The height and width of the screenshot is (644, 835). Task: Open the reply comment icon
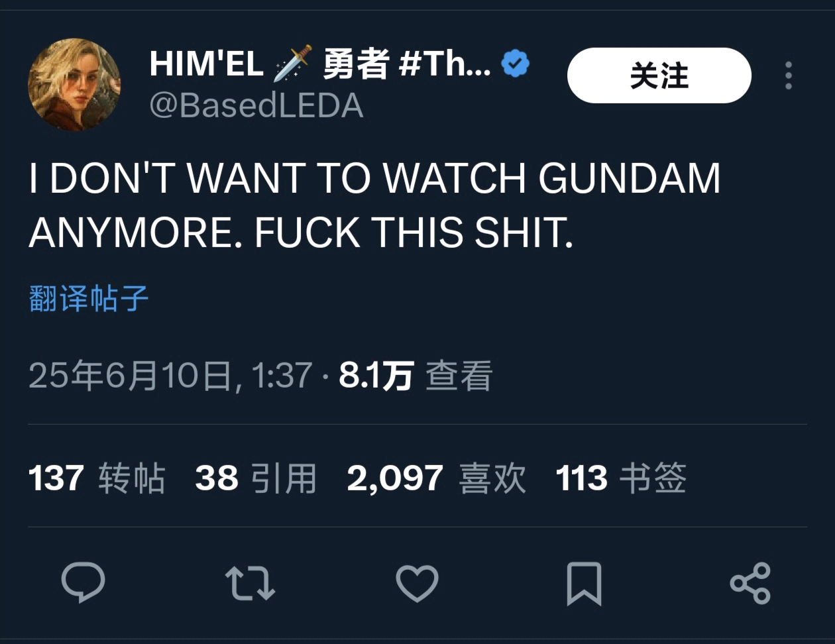click(x=83, y=582)
